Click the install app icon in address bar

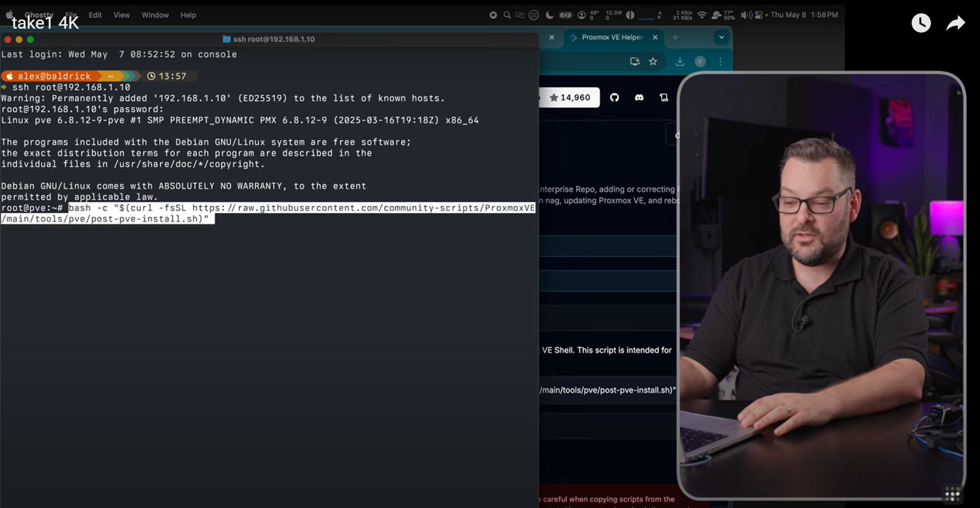coord(634,61)
